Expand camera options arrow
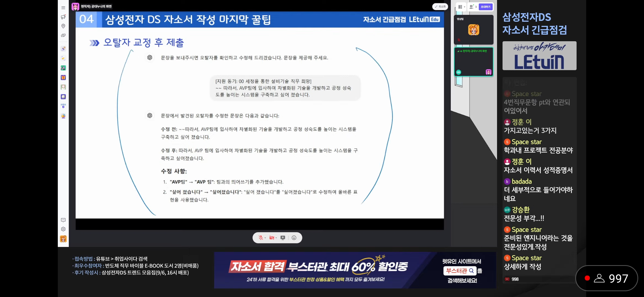Viewport: 644px width, 297px height. tap(276, 238)
